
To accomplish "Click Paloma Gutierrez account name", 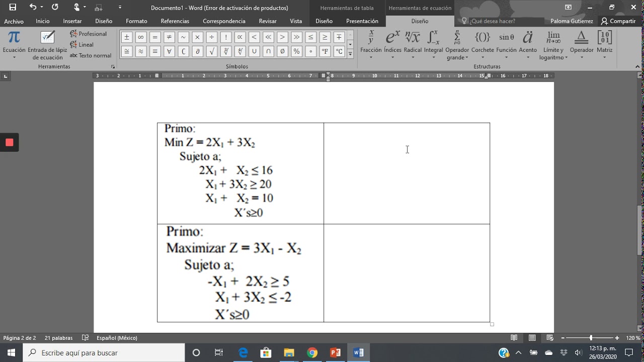I will 572,21.
